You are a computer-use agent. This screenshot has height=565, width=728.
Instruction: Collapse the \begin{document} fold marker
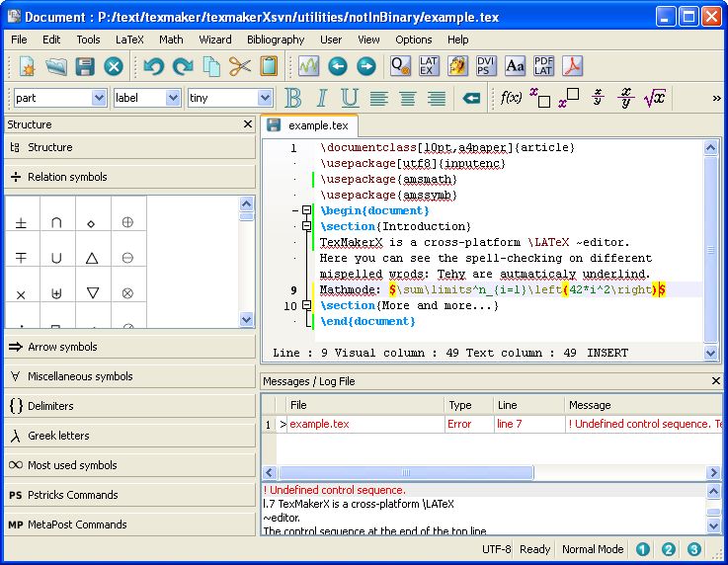(x=307, y=210)
